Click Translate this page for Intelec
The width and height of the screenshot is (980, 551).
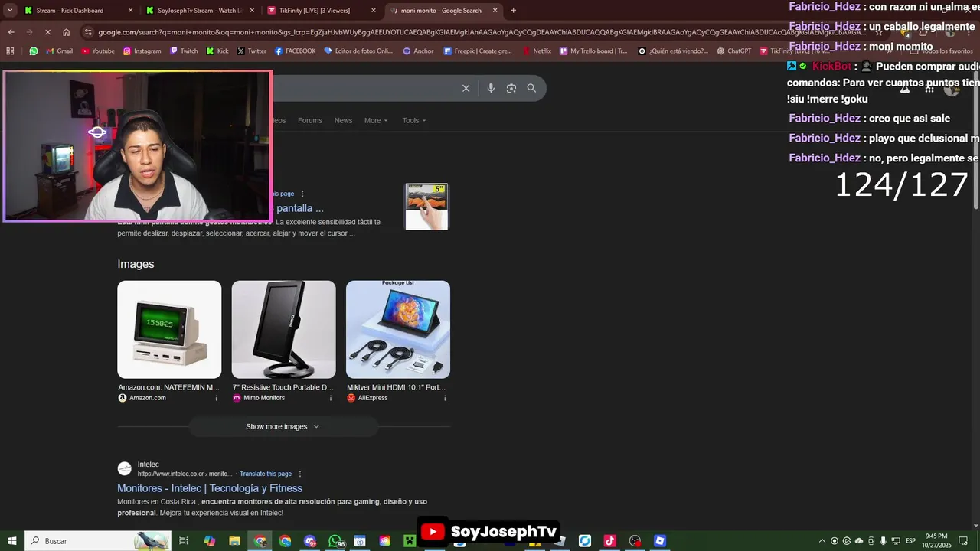[x=266, y=474]
